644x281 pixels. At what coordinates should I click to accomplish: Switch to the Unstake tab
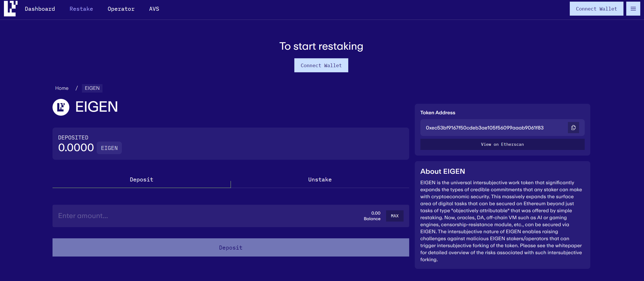click(x=320, y=180)
